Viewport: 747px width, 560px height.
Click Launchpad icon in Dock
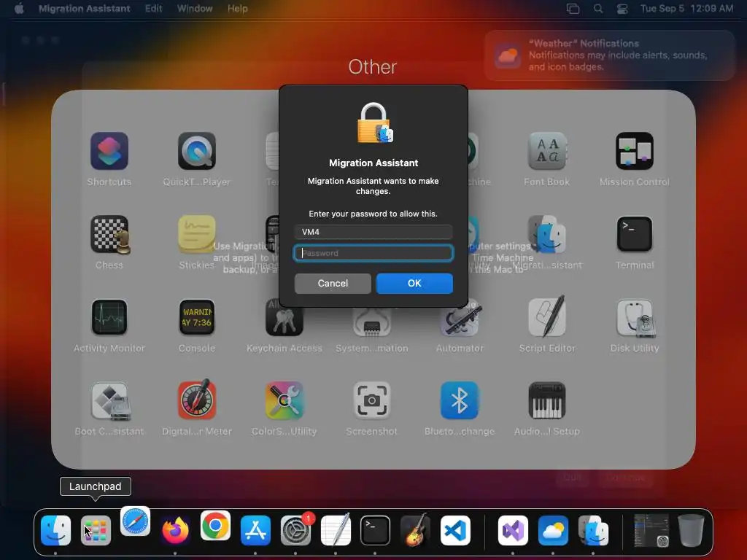pos(96,530)
